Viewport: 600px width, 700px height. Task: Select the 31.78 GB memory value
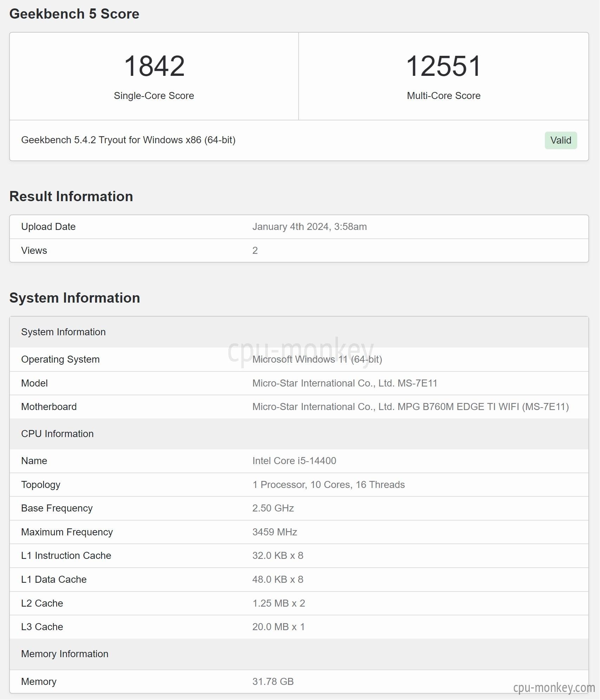point(273,682)
